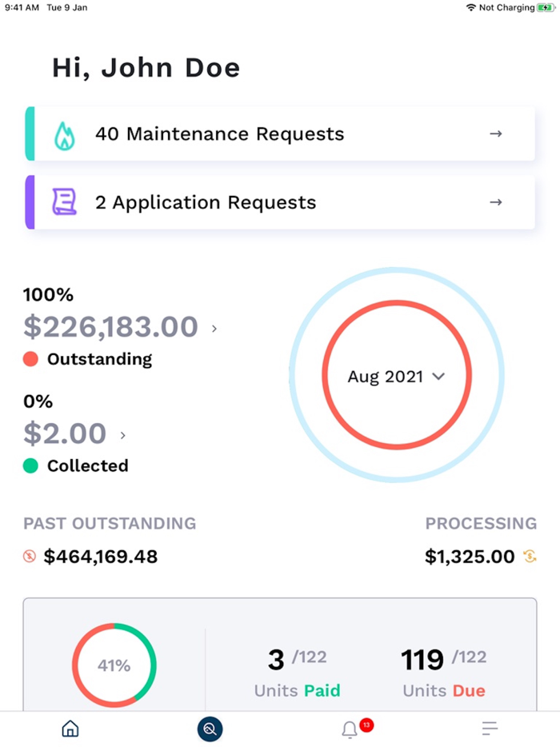Tap the search icon in the bottom bar
Image resolution: width=560 pixels, height=747 pixels.
(210, 729)
